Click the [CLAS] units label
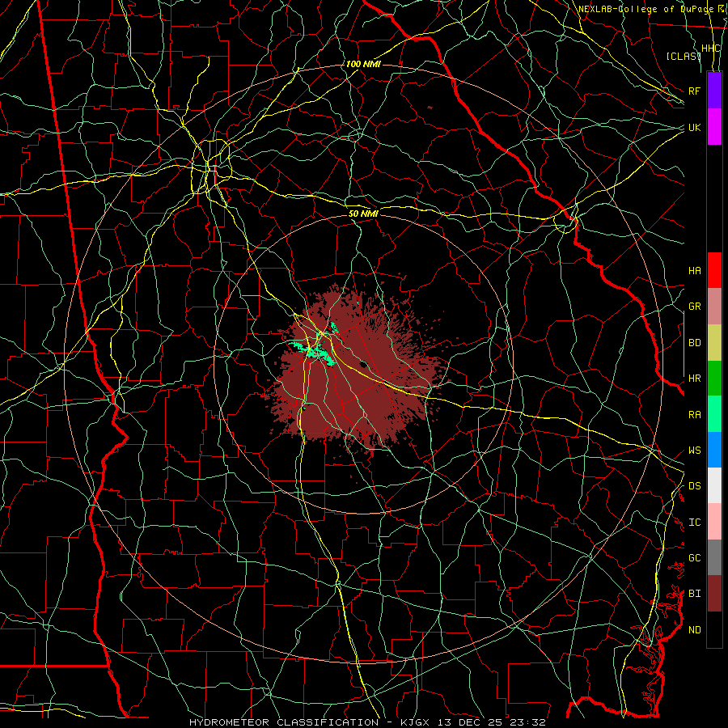The width and height of the screenshot is (728, 728). point(684,57)
